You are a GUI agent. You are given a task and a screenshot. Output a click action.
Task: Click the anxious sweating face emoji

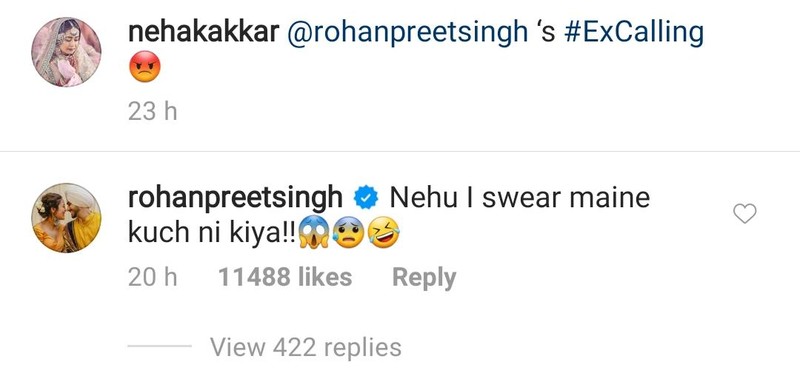(x=348, y=234)
